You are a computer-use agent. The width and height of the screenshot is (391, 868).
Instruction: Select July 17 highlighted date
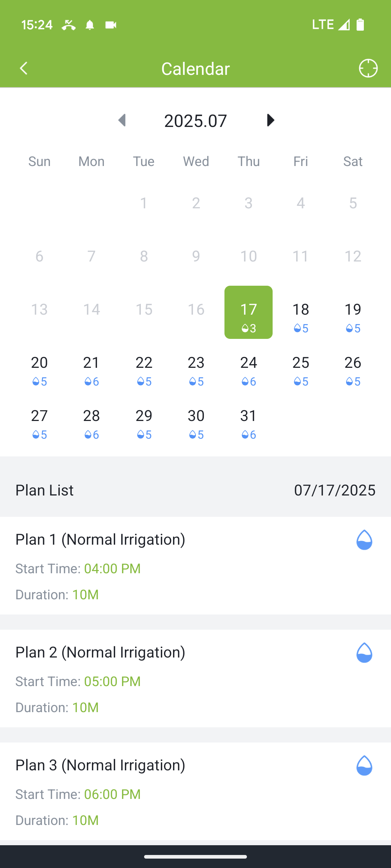248,312
